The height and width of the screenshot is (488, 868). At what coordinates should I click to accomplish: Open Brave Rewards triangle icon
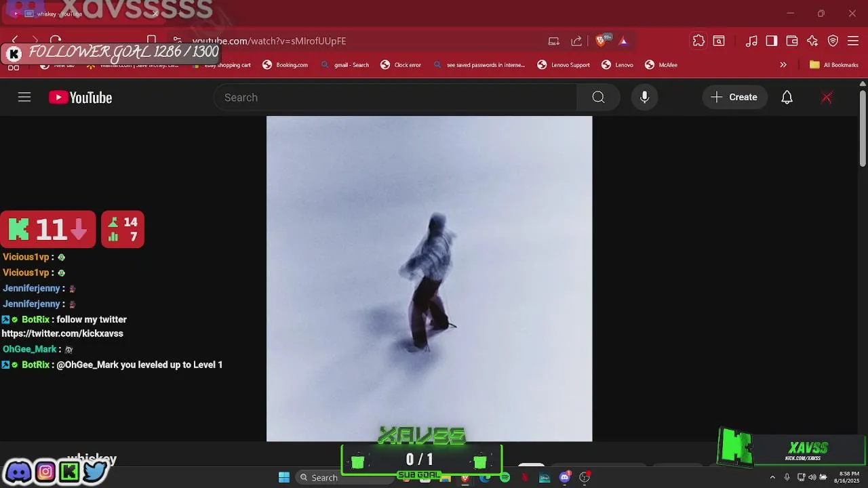[x=623, y=41]
